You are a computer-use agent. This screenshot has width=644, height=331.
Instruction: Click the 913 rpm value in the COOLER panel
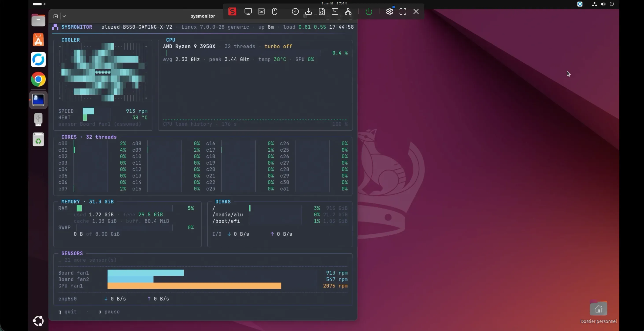tap(137, 111)
